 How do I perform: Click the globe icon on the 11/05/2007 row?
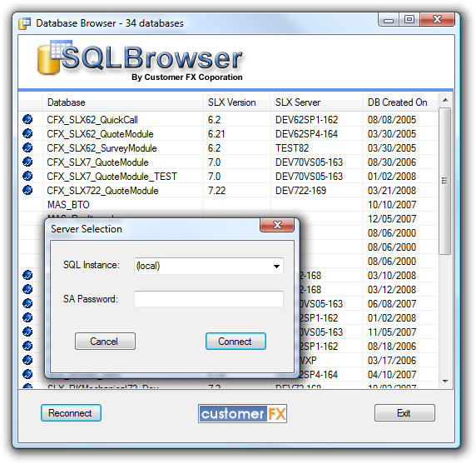(x=27, y=332)
